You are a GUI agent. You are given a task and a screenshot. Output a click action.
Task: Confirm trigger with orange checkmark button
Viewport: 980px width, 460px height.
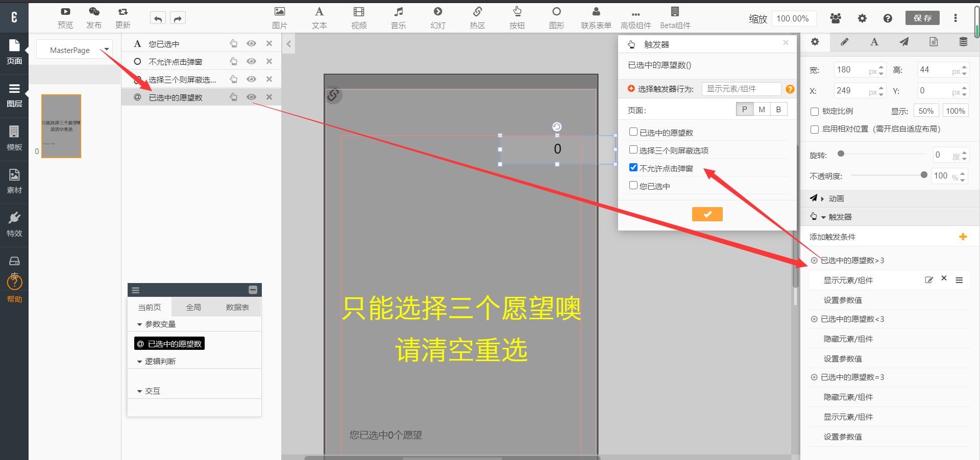tap(707, 214)
